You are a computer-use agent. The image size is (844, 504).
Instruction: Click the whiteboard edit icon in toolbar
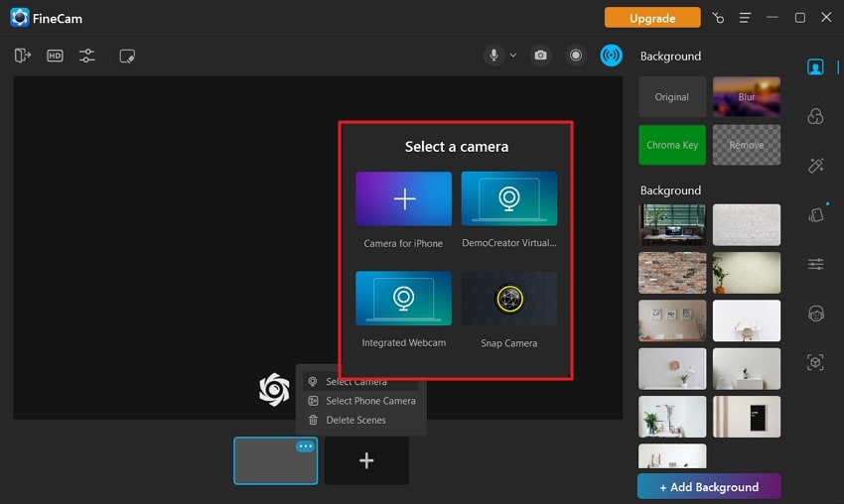127,56
